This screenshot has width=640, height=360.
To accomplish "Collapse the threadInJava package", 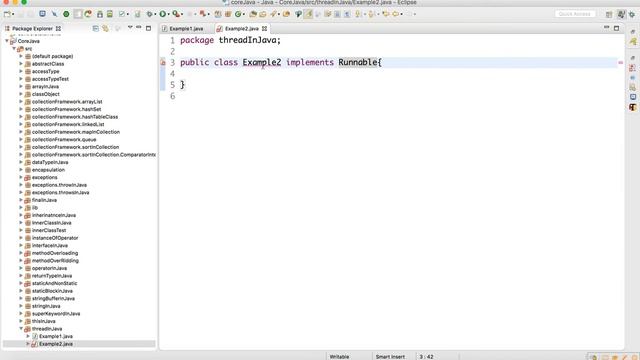I will point(21,329).
